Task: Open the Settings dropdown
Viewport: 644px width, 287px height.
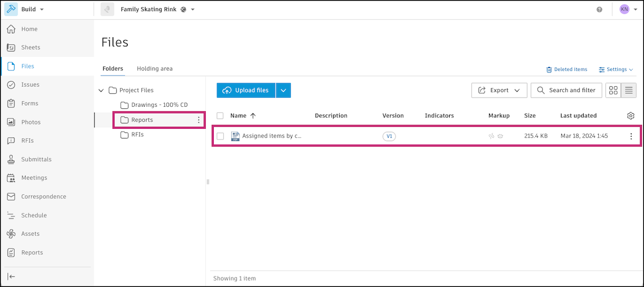Action: [616, 69]
